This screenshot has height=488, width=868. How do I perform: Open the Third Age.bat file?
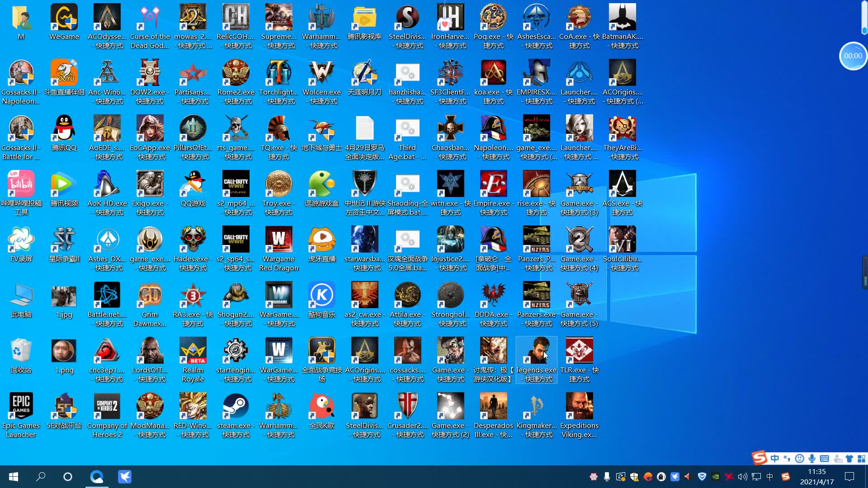(x=407, y=137)
